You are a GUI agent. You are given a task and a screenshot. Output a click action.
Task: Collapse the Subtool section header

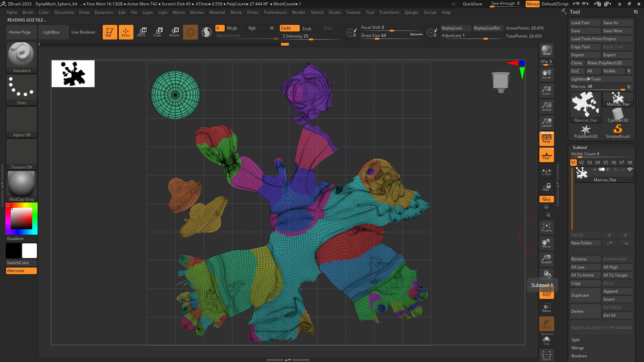[580, 147]
